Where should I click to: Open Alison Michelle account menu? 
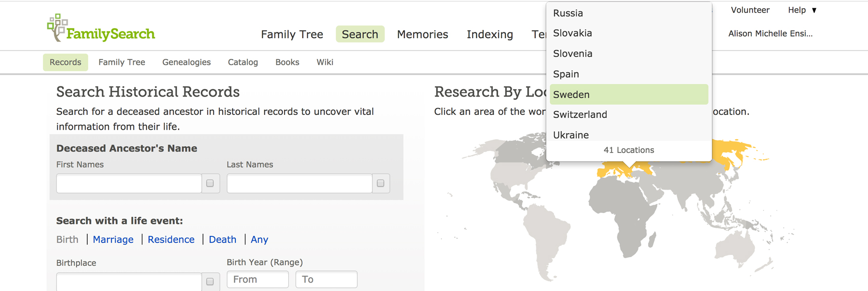(770, 34)
